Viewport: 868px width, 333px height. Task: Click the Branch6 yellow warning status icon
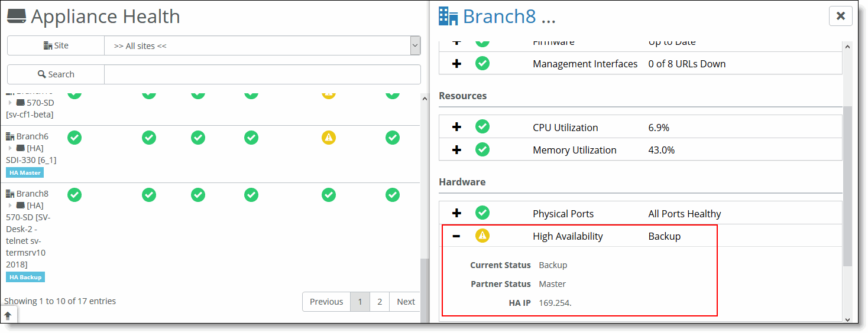[x=329, y=138]
